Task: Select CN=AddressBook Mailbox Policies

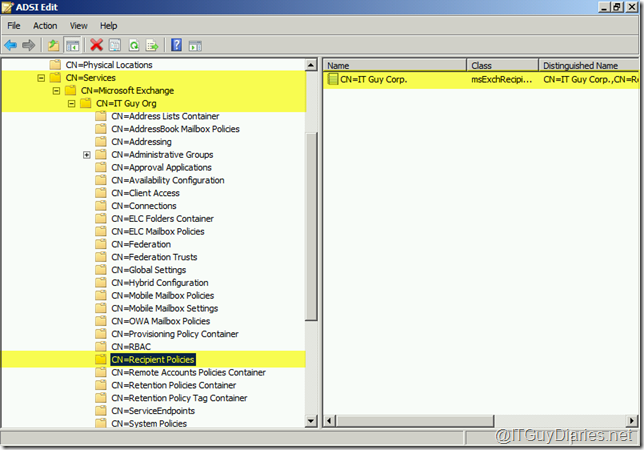Action: coord(175,129)
